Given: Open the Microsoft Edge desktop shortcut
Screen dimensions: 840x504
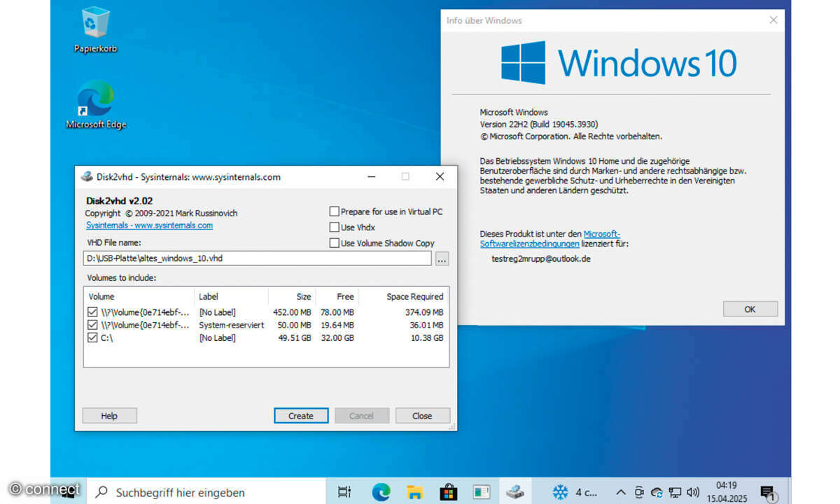Looking at the screenshot, I should click(x=96, y=105).
